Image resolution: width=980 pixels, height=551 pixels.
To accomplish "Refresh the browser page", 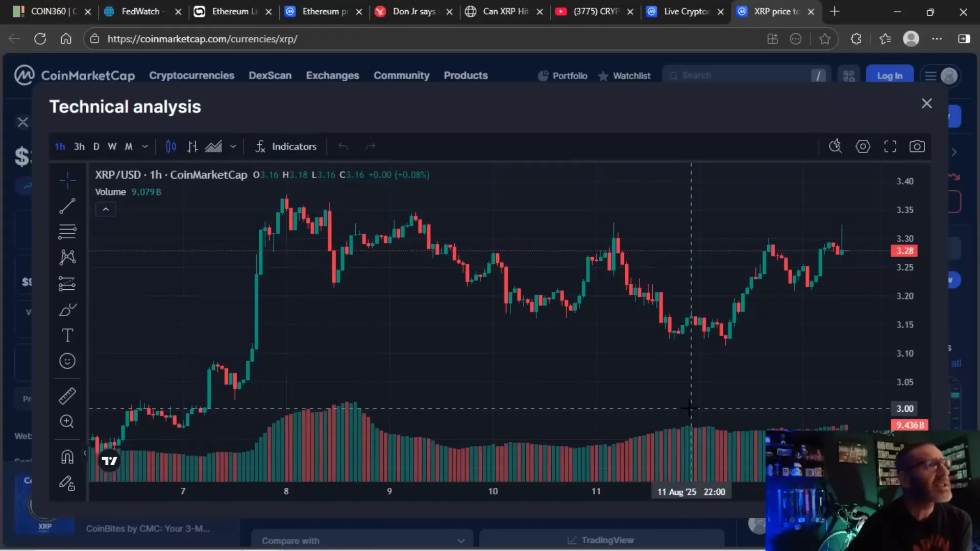I will click(40, 39).
